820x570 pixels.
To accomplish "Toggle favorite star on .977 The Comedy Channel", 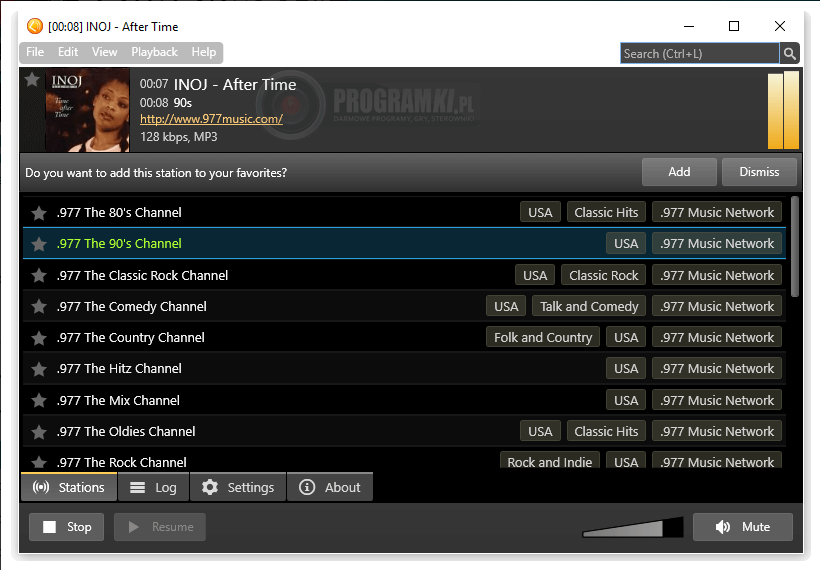I will tap(39, 306).
